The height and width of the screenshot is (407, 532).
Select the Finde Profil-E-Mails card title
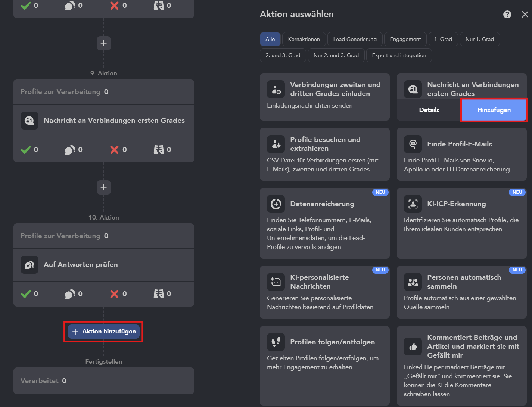click(460, 144)
